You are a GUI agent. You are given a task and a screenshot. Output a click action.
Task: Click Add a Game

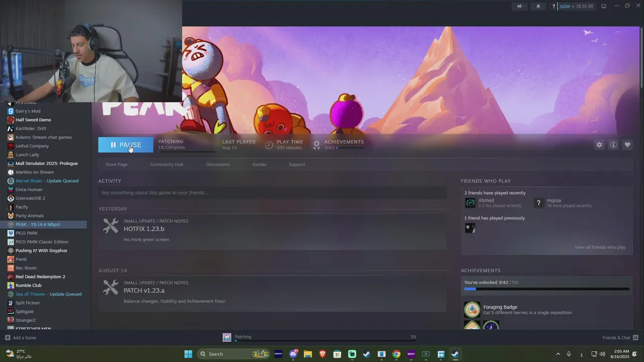(20, 338)
